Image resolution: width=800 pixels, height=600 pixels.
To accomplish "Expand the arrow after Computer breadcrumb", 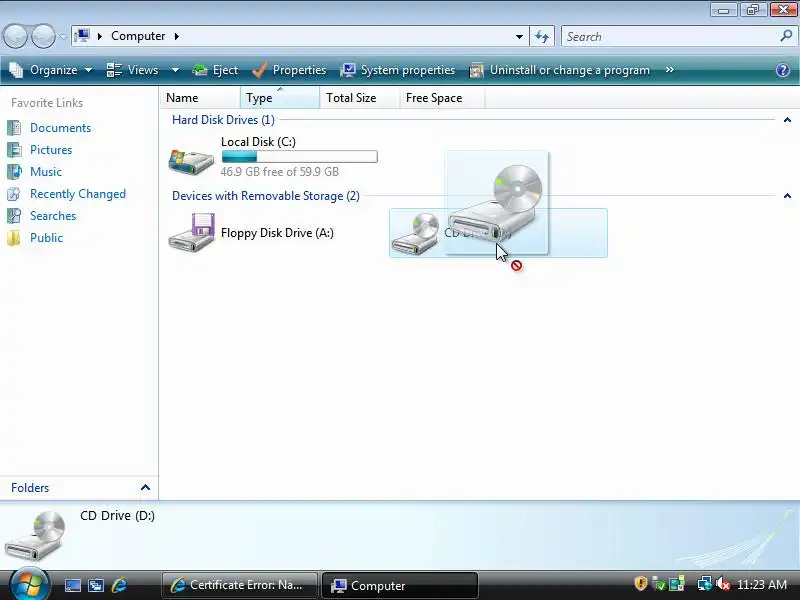I will point(177,36).
